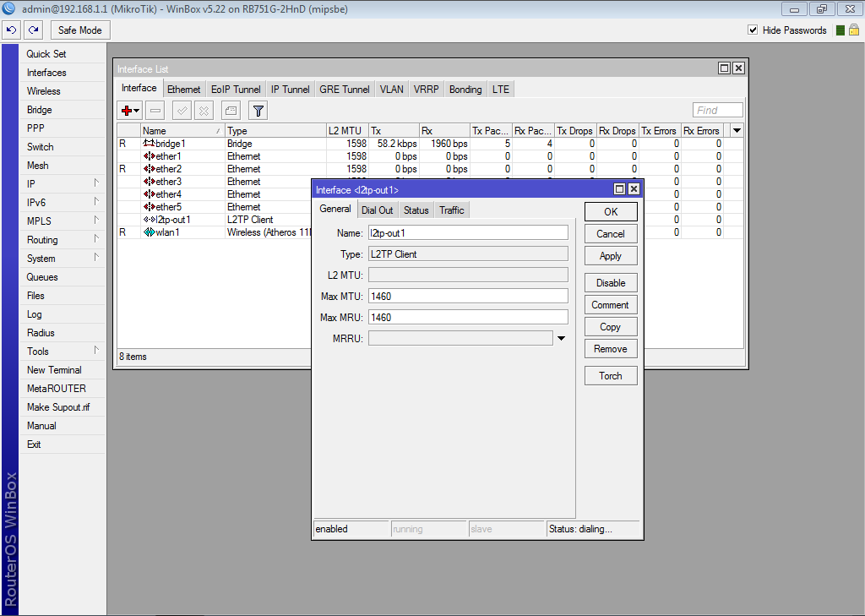Click the WinBox logo in title bar

[x=8, y=8]
